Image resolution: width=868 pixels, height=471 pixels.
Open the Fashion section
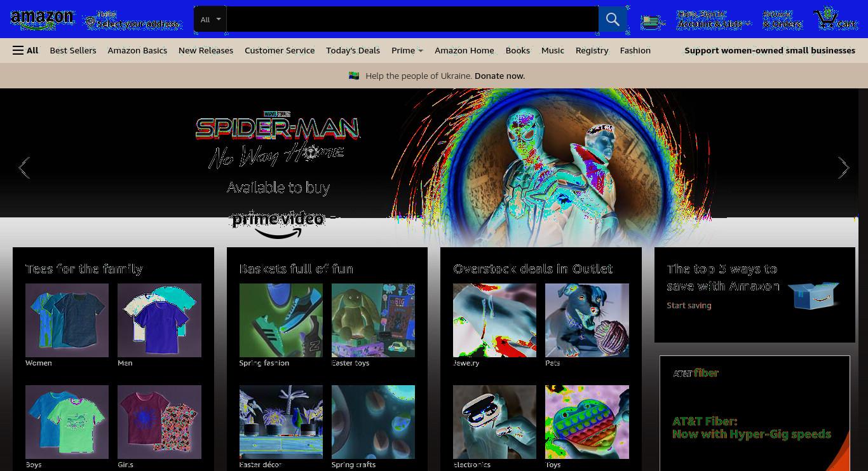pos(635,50)
